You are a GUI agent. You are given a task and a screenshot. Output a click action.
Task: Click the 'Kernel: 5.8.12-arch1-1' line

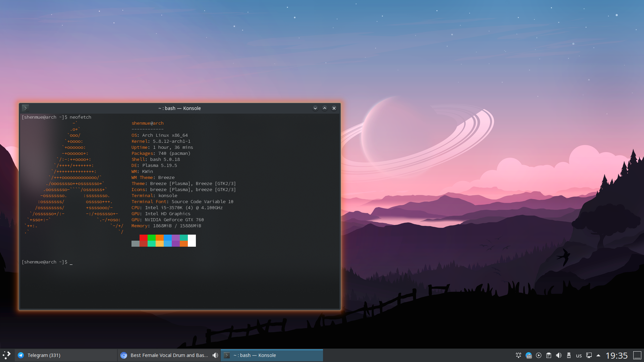pyautogui.click(x=161, y=141)
